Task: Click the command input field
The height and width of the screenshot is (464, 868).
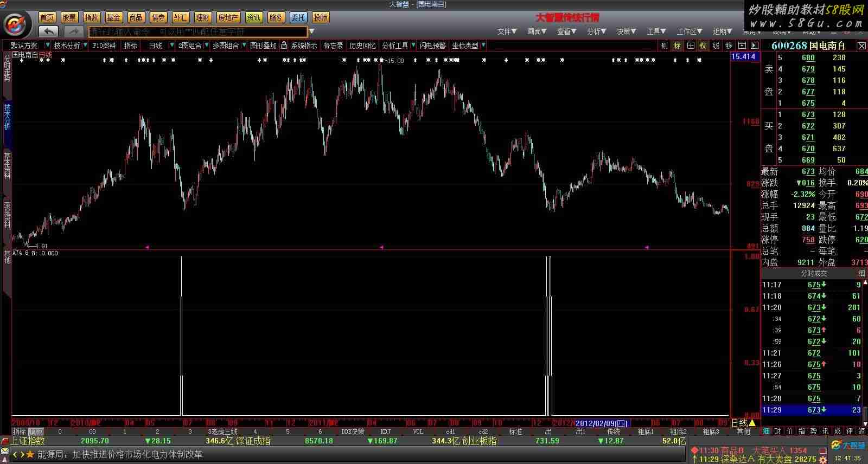Action: point(198,31)
